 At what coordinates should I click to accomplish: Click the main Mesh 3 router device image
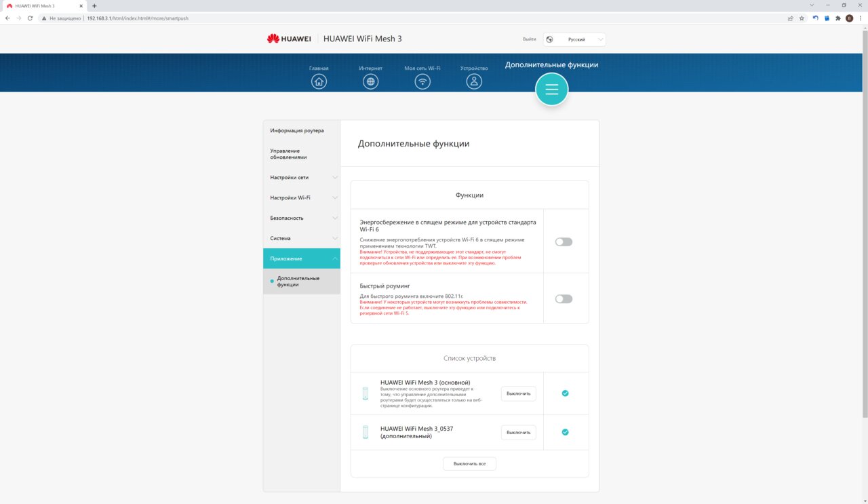[365, 393]
